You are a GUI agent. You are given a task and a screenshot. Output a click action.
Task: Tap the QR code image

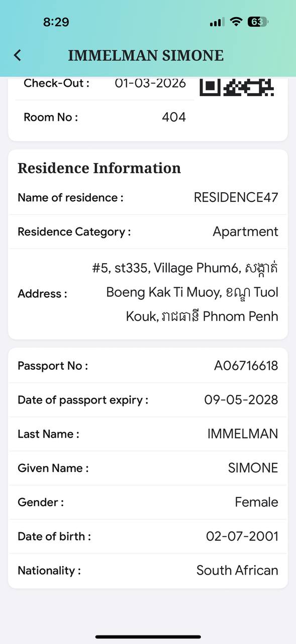pyautogui.click(x=237, y=87)
